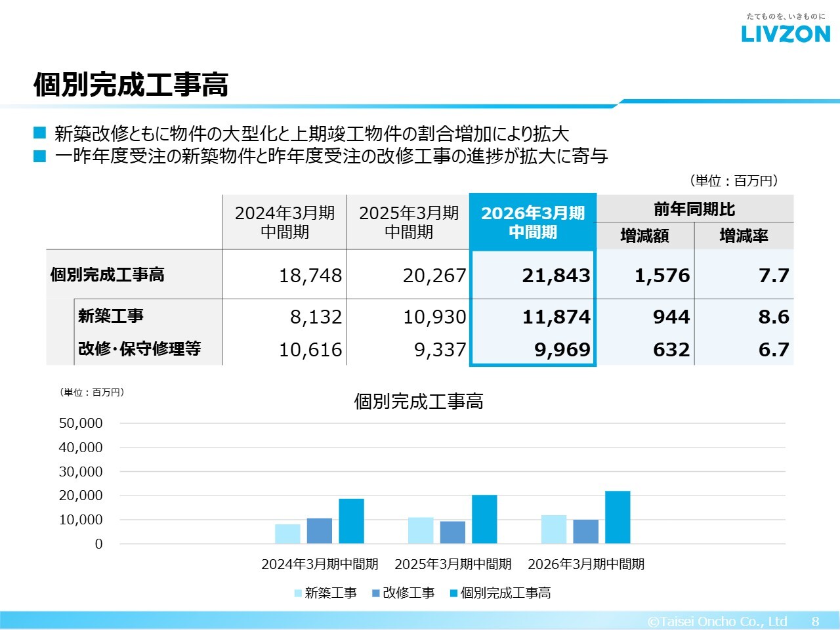Select the 改修･保守修理等 row label
The width and height of the screenshot is (840, 630).
pos(139,348)
